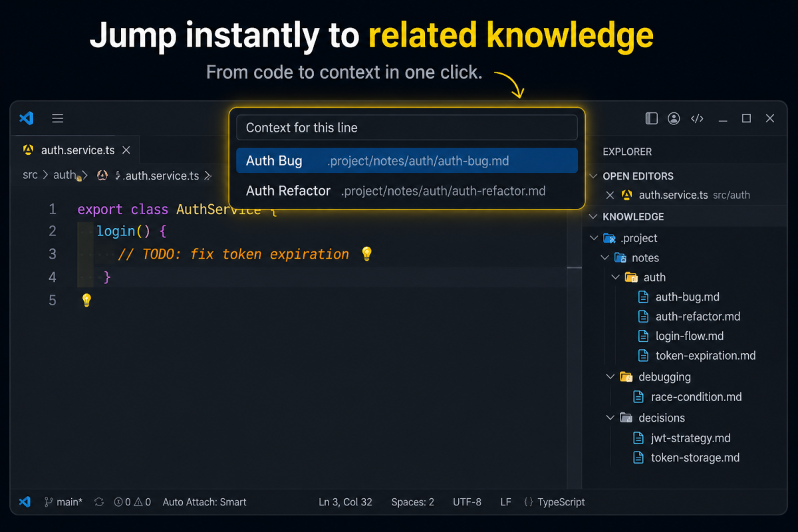
Task: Collapse the KNOWLEDGE section
Action: coord(594,217)
